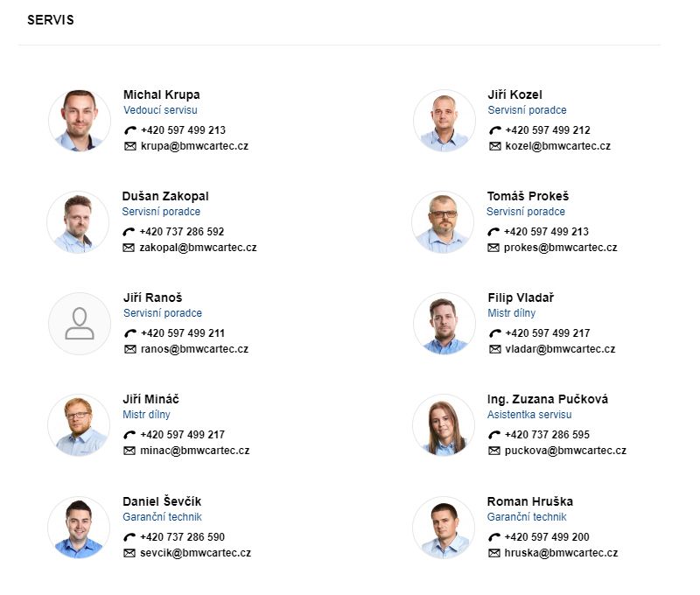Open the email link kozel@bmwcartec.cz
The image size is (700, 595).
tap(557, 146)
